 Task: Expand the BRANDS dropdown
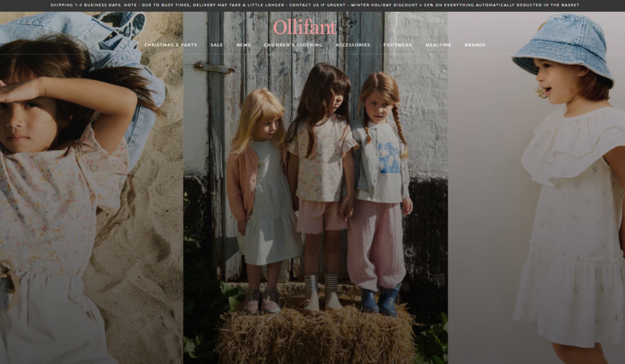click(475, 45)
